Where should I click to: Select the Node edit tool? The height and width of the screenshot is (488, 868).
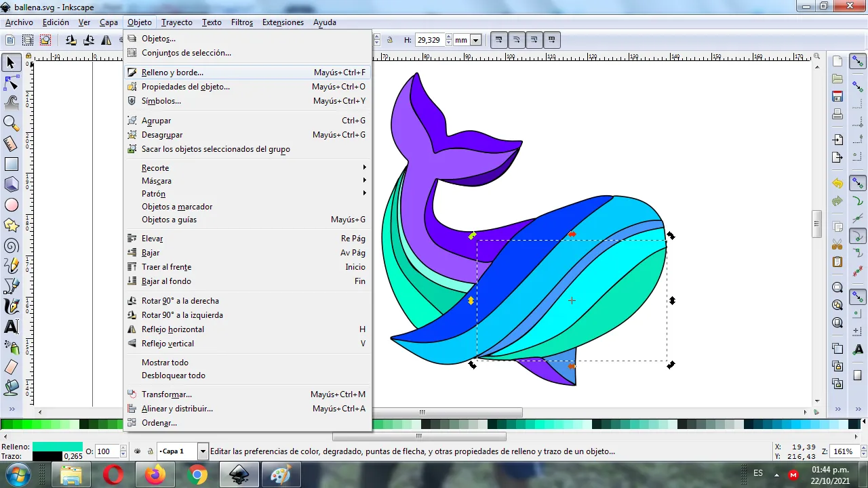[11, 83]
